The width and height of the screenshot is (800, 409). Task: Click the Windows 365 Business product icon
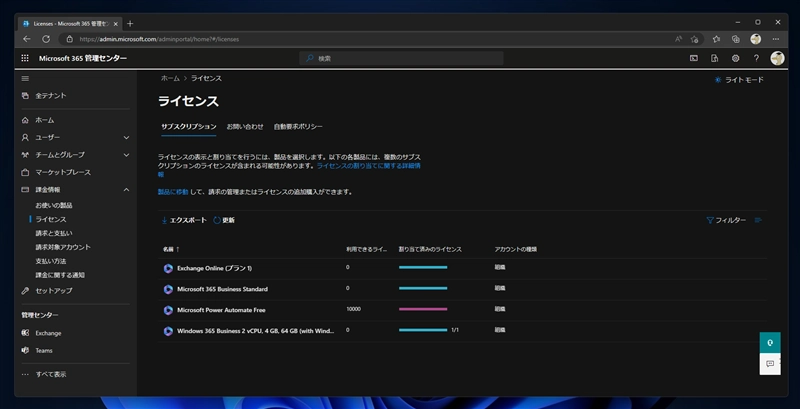tap(168, 331)
